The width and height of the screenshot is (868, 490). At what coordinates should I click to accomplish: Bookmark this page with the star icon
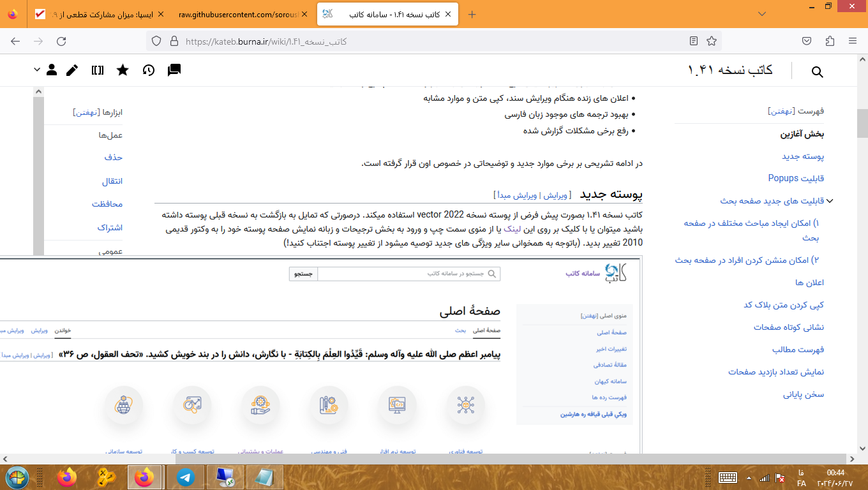point(712,41)
